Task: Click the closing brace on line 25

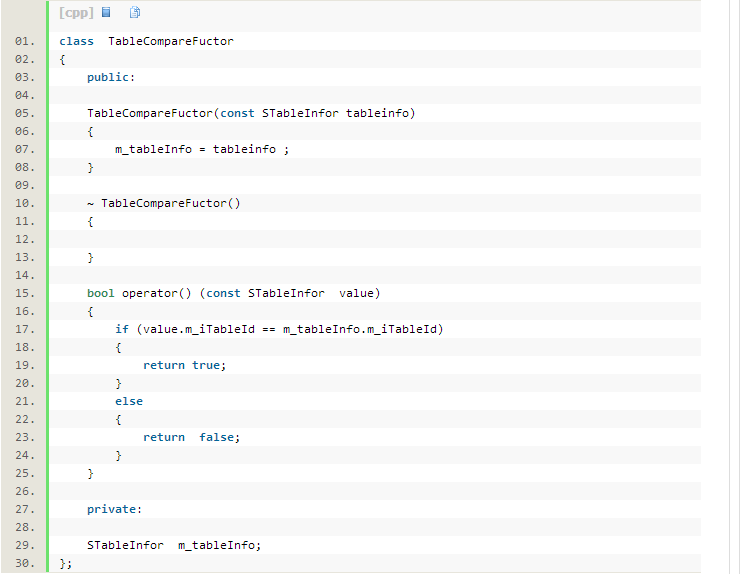Action: (90, 474)
